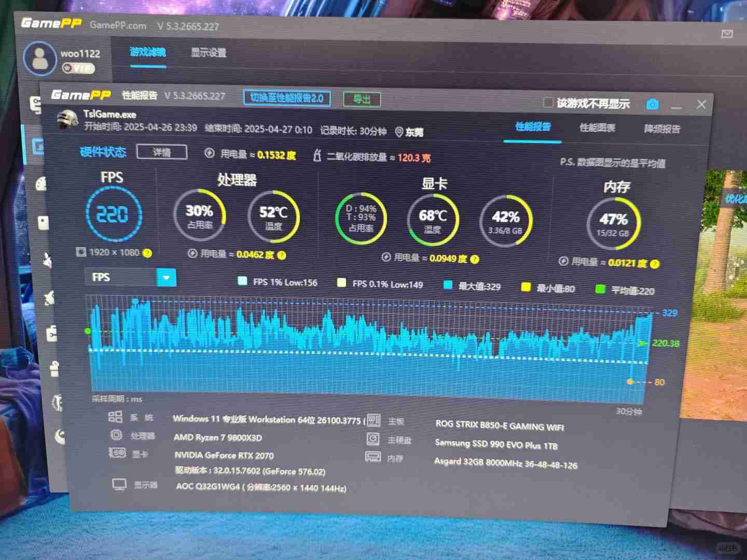Click the AOC Q32G1WG4 monitor text
Image resolution: width=747 pixels, height=560 pixels.
click(261, 487)
